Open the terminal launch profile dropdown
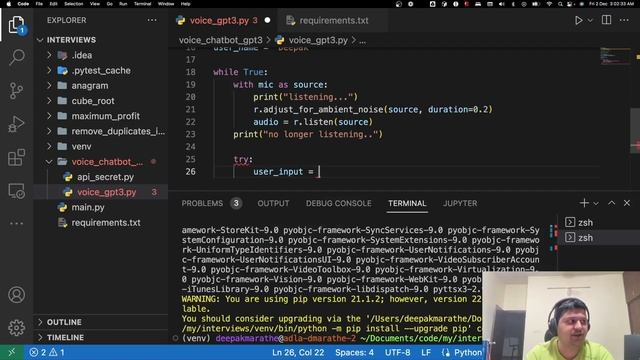 (596, 203)
